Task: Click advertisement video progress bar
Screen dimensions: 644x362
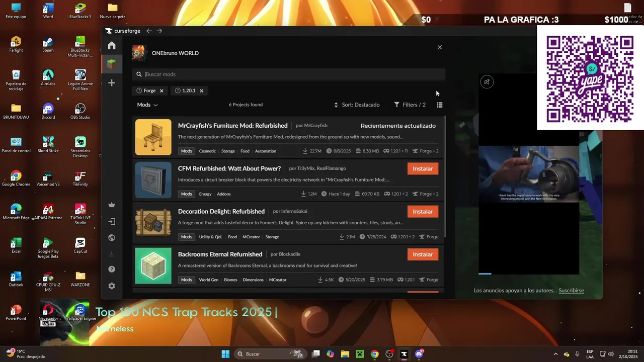Action: [529, 274]
